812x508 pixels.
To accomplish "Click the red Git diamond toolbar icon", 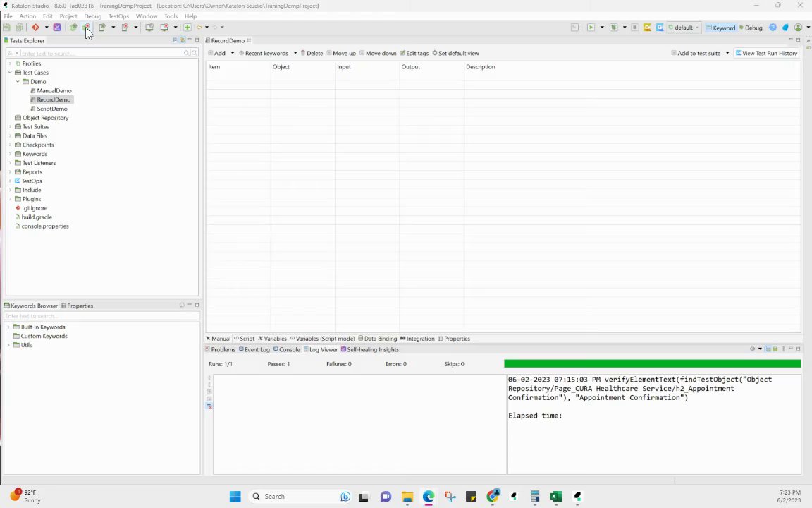I will 35,28.
